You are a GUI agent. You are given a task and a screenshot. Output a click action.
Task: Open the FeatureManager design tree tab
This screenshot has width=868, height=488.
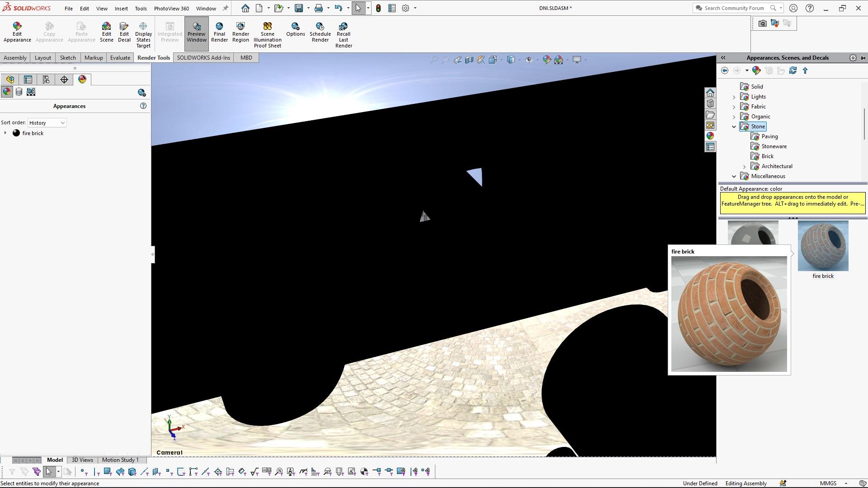[x=10, y=80]
